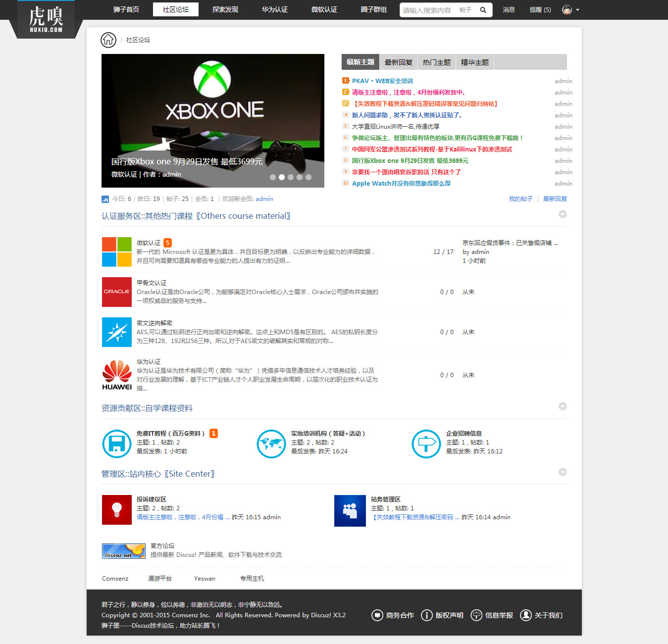Screen dimensions: 668x644
Task: Click the business cooperation chat icon
Action: point(377,615)
